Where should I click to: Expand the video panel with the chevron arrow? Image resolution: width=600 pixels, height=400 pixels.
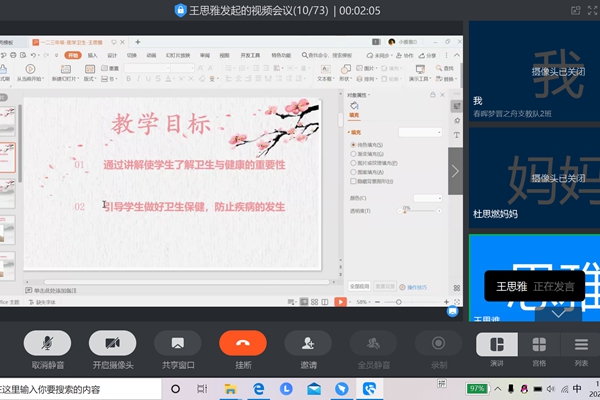point(456,171)
